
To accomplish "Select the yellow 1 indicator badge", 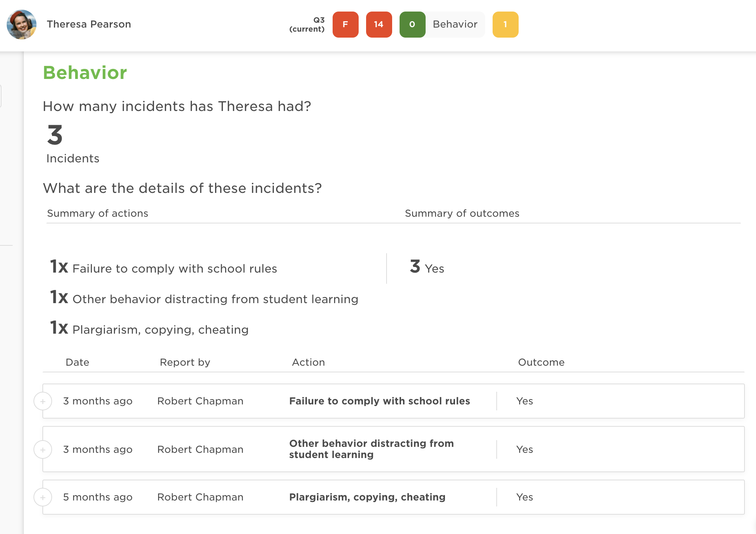I will (505, 25).
